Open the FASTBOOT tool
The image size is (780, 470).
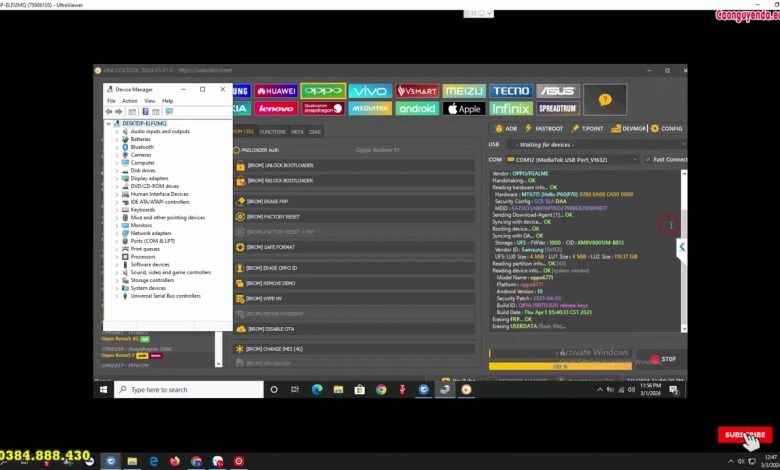pos(544,128)
